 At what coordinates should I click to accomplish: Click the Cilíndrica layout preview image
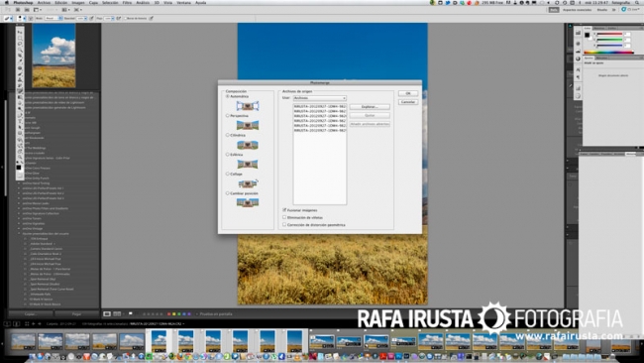(248, 144)
